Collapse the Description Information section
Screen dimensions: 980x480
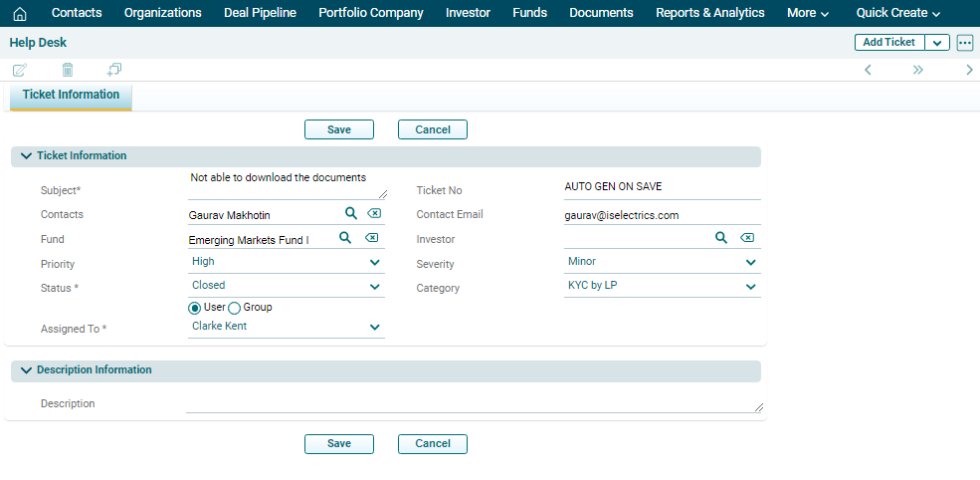pos(26,370)
